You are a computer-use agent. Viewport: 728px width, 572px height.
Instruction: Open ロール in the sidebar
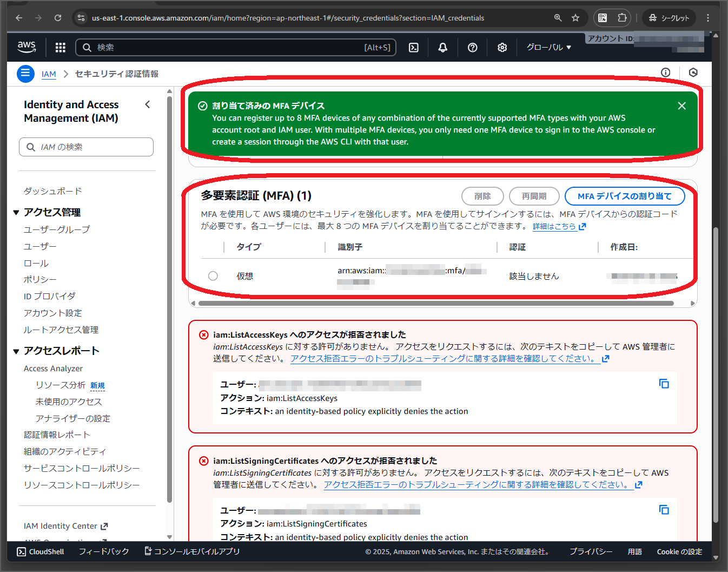[x=36, y=263]
